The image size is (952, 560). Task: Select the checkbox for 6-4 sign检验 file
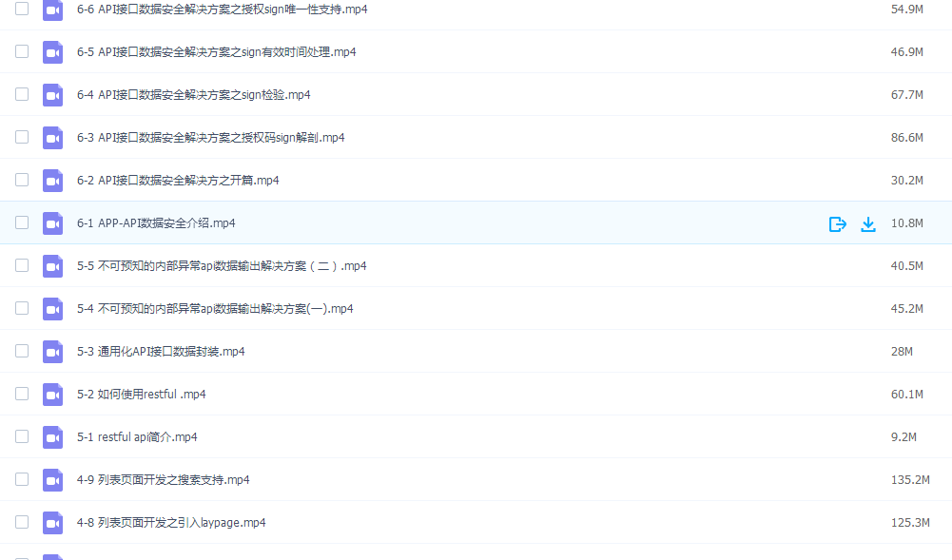(22, 94)
